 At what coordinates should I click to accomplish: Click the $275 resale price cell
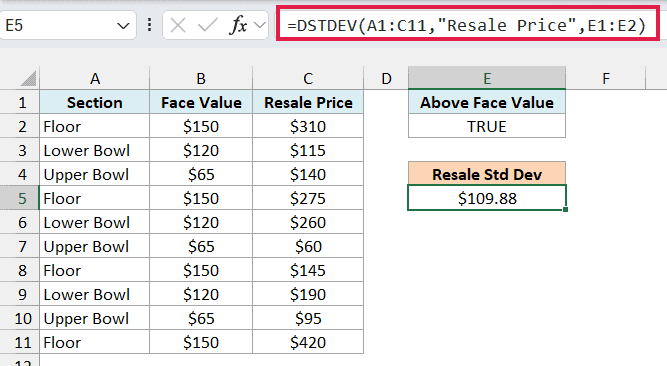coord(308,198)
